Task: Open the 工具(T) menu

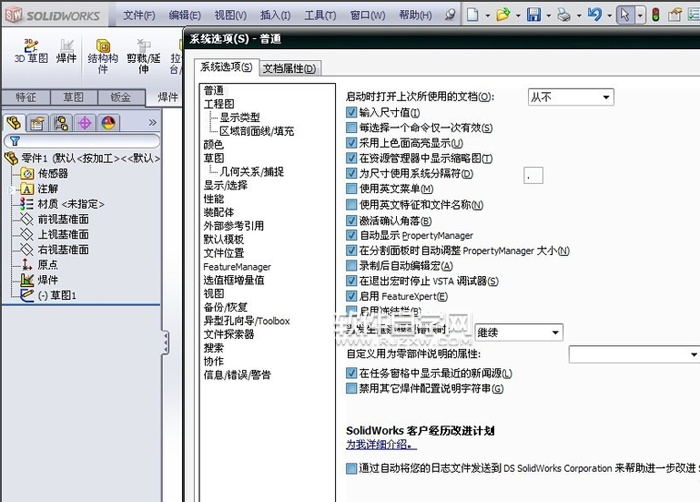Action: coord(320,15)
